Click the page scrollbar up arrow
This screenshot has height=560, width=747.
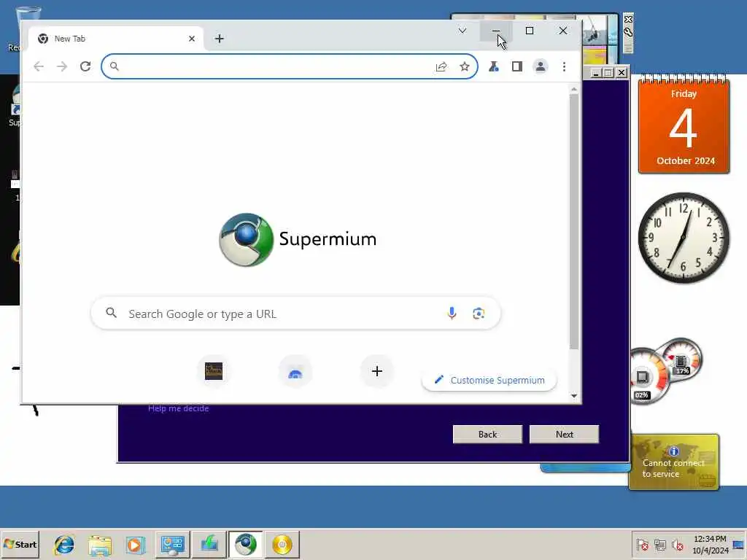click(x=574, y=89)
